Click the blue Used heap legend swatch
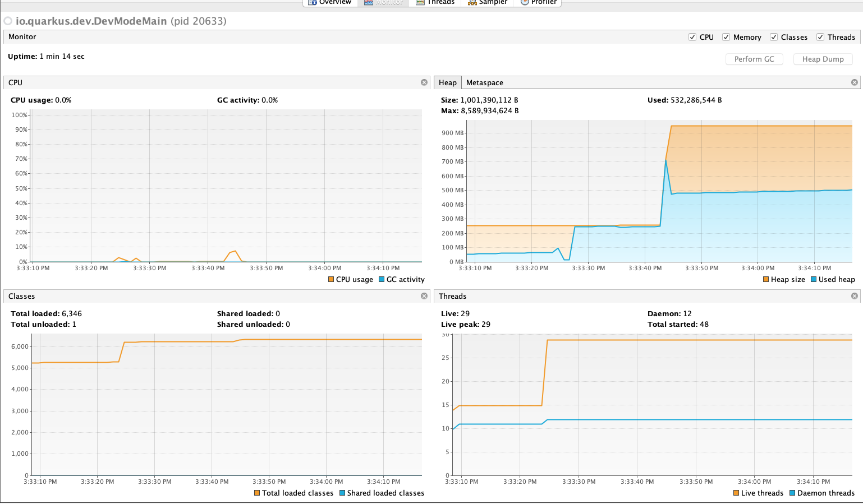This screenshot has width=863, height=504. point(814,280)
